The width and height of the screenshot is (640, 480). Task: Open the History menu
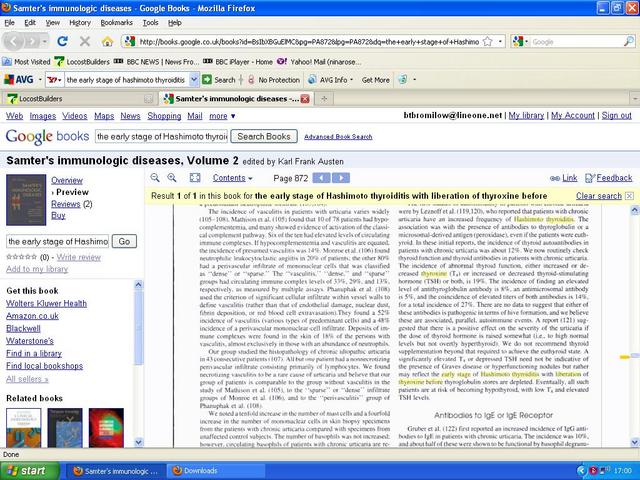click(80, 23)
